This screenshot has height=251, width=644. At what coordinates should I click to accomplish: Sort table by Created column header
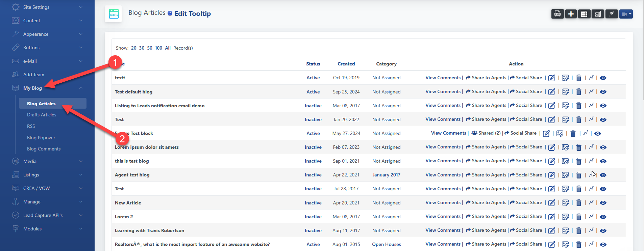(x=346, y=64)
